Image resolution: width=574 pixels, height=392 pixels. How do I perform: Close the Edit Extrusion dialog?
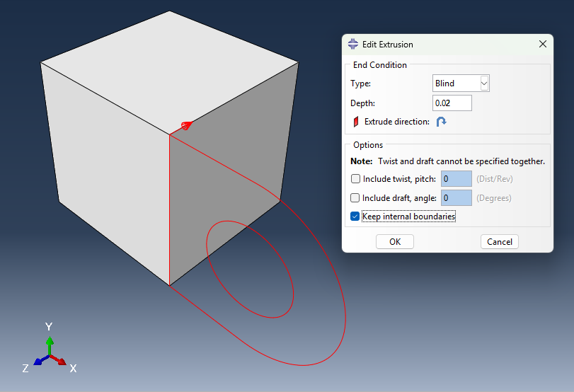(543, 44)
